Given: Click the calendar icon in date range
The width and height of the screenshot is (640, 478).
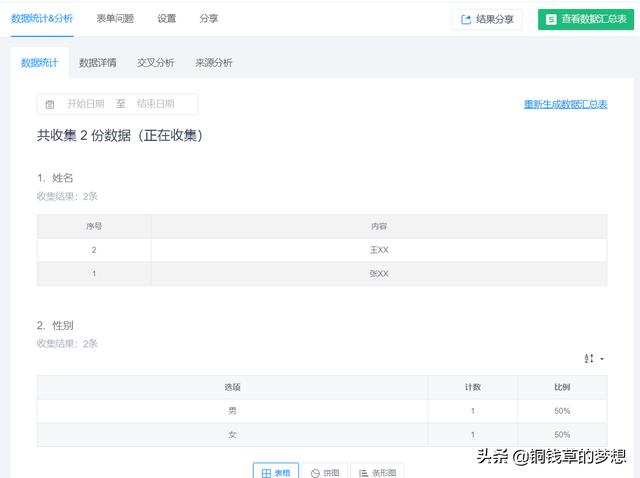Looking at the screenshot, I should point(50,104).
